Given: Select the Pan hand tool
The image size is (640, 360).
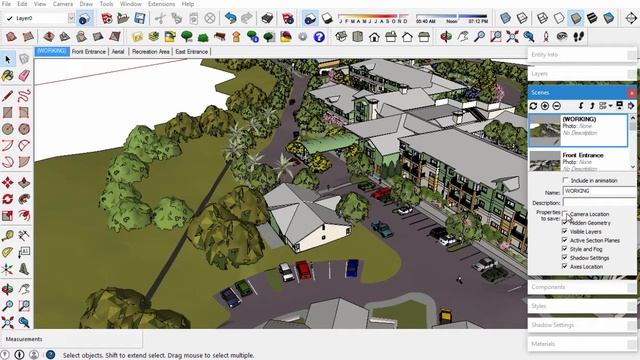Looking at the screenshot, I should [462, 37].
